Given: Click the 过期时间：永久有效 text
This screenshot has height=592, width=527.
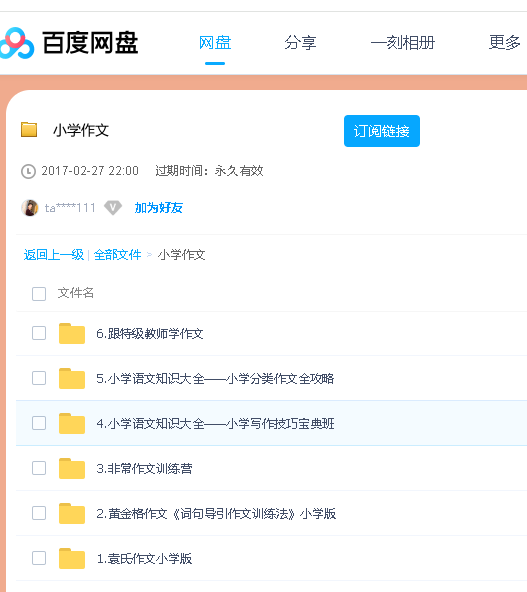Looking at the screenshot, I should 209,171.
